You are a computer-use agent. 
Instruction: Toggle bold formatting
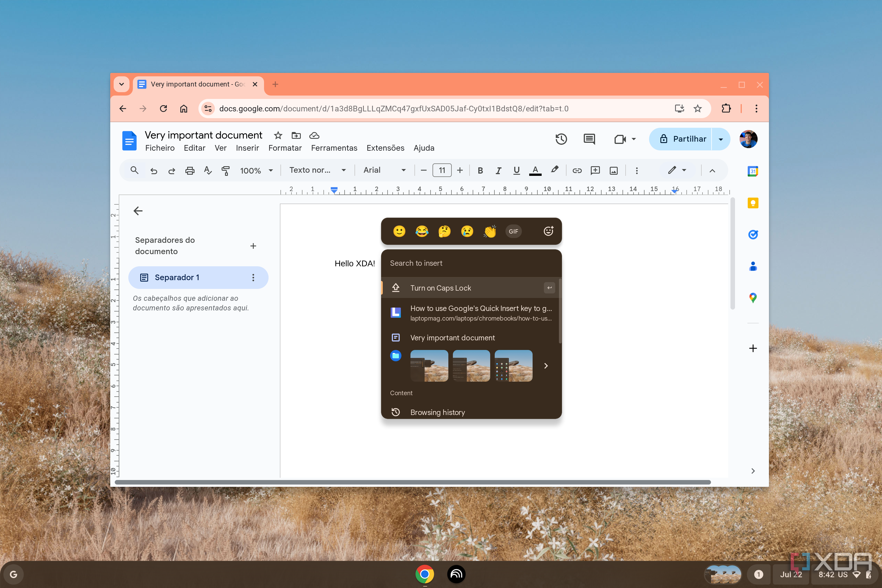480,170
